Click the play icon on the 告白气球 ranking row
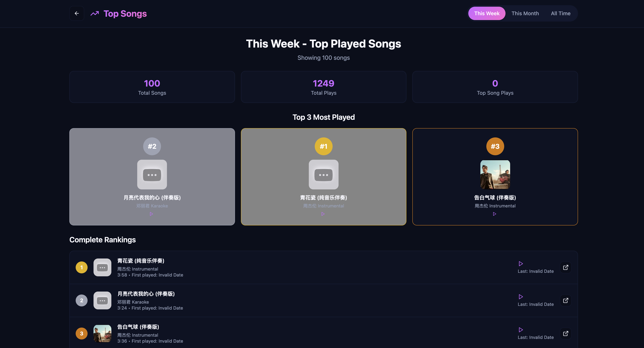The height and width of the screenshot is (348, 644). coord(521,330)
